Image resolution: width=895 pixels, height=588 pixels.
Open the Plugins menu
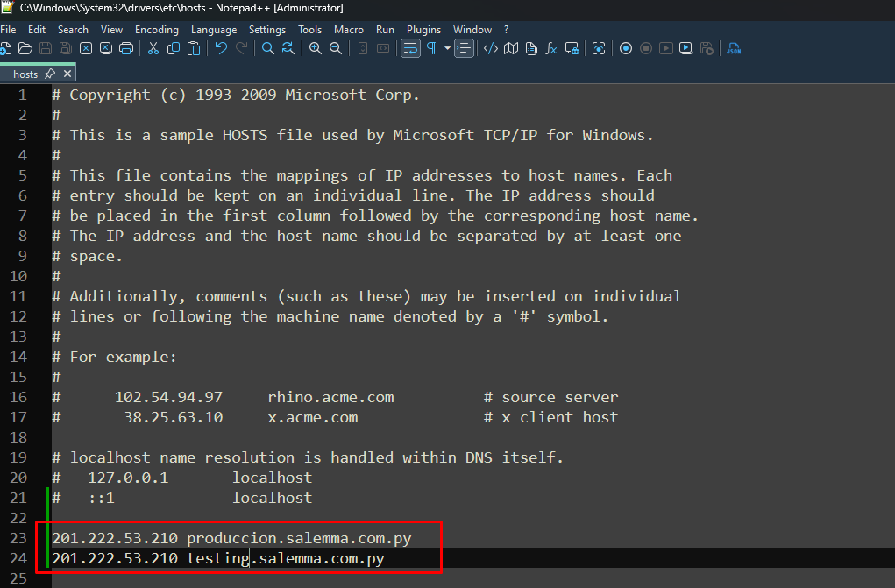click(423, 29)
